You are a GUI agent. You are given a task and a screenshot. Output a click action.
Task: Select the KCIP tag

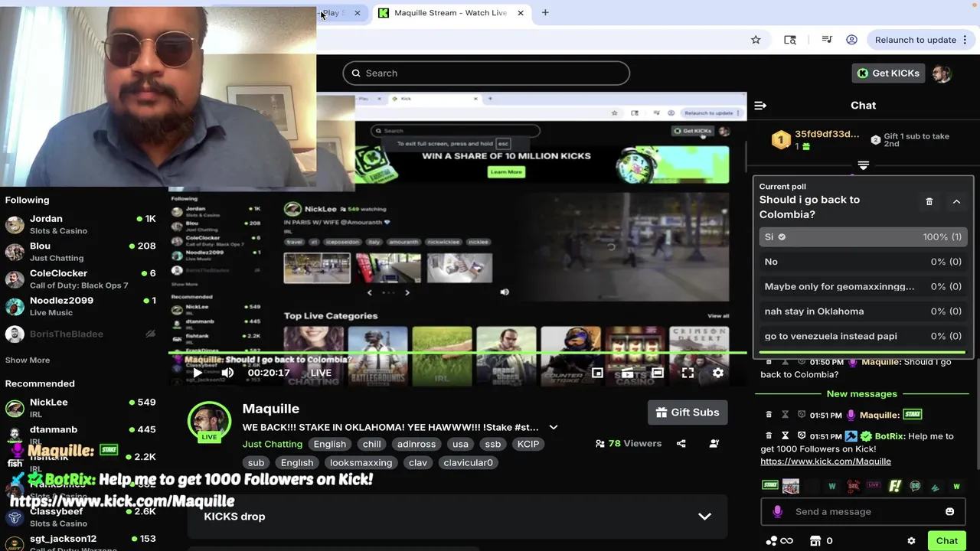pos(528,444)
